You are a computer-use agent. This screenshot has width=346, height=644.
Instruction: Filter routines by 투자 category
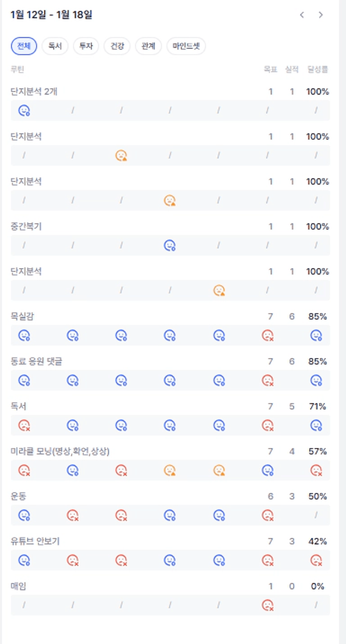86,46
